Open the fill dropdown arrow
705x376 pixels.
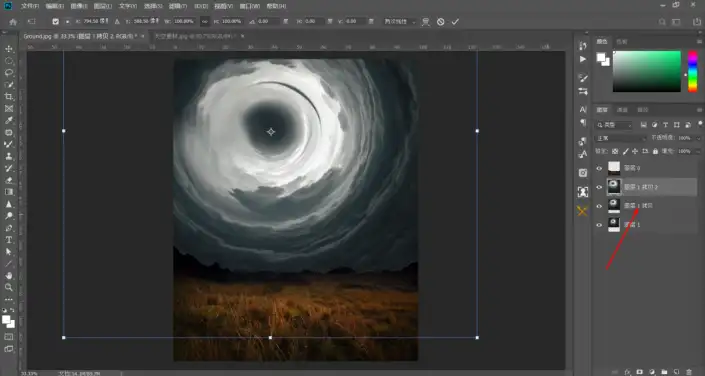(x=698, y=152)
